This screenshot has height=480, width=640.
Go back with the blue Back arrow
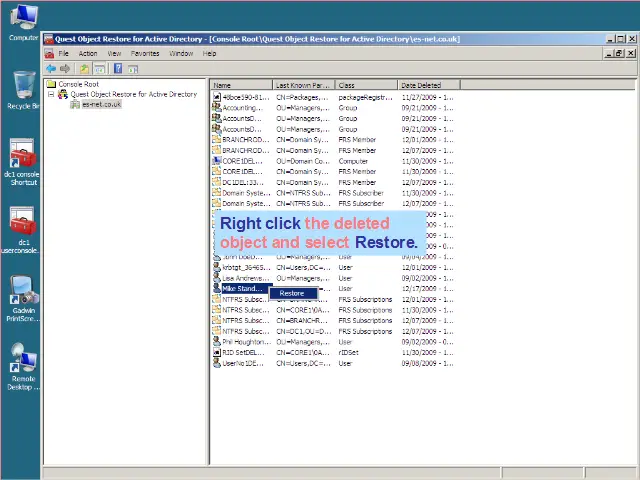51,69
